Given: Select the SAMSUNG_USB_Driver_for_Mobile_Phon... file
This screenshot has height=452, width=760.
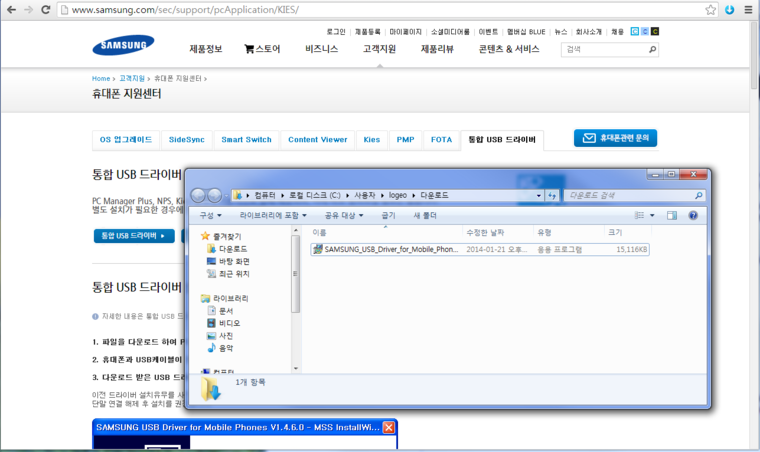Looking at the screenshot, I should coord(480,249).
